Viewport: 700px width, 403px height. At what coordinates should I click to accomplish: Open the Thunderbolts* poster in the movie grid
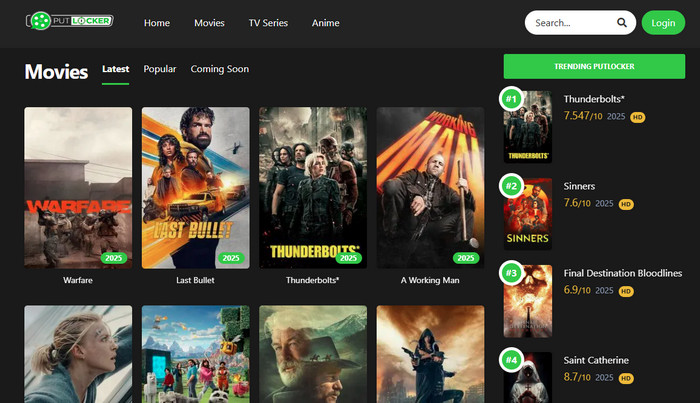tap(313, 187)
